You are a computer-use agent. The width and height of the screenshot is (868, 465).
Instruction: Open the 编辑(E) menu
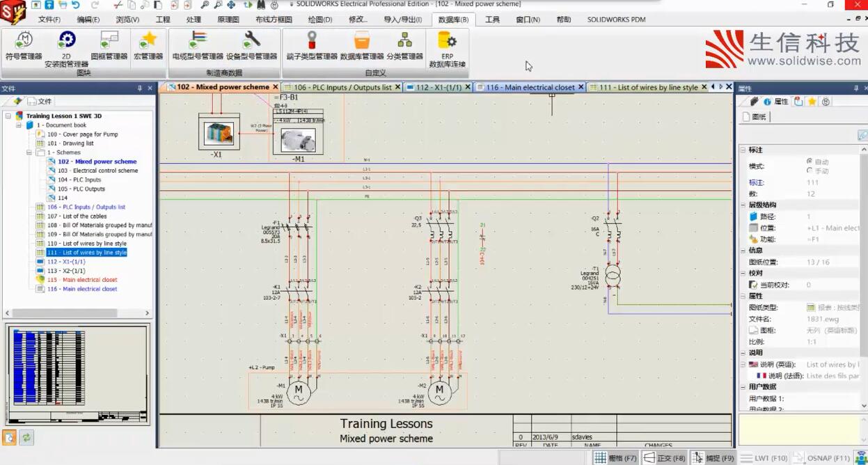[x=88, y=19]
